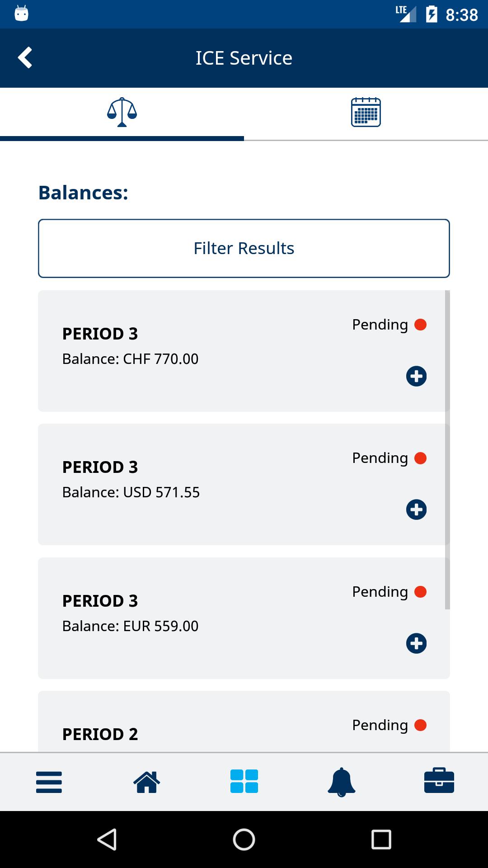Tap the Android home circle button
The height and width of the screenshot is (868, 488).
[x=244, y=840]
